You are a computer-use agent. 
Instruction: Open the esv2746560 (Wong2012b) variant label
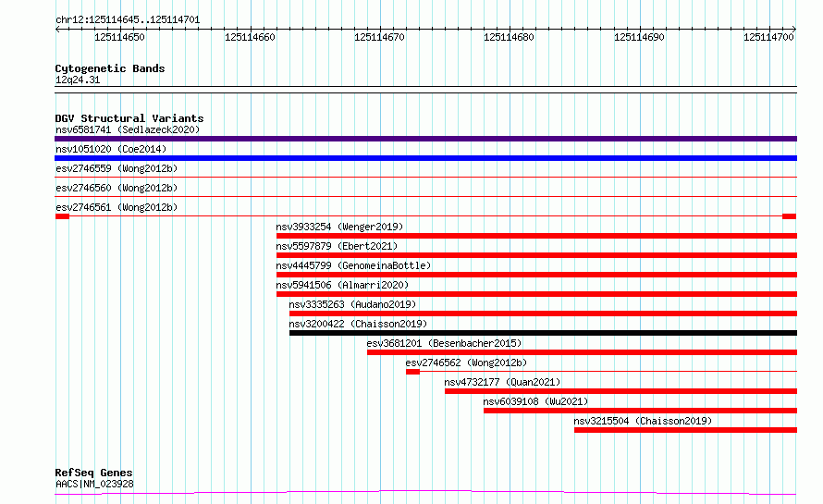[x=117, y=188]
